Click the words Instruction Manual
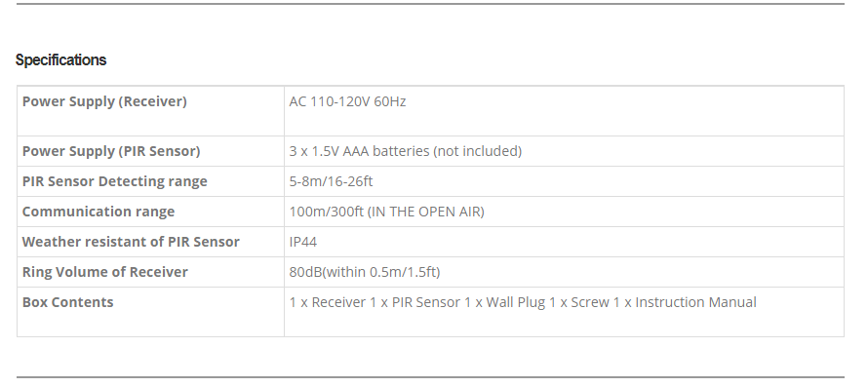The image size is (868, 387). (695, 302)
